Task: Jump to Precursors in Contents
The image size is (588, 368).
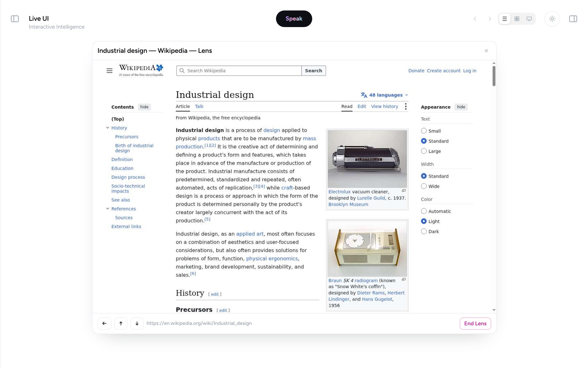Action: coord(127,137)
